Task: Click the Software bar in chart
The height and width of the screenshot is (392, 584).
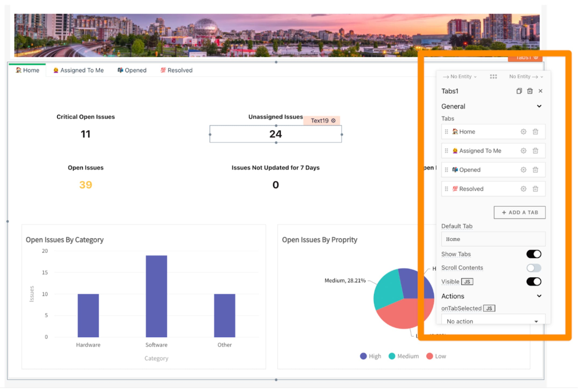Action: pos(156,296)
